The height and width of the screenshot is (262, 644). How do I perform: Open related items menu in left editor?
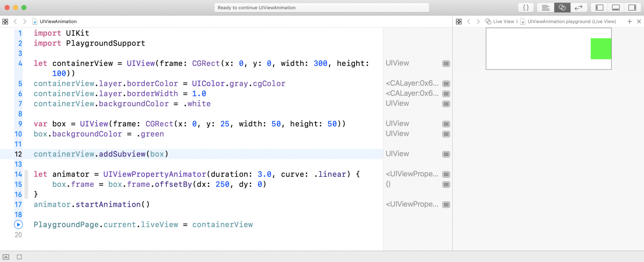[x=5, y=21]
